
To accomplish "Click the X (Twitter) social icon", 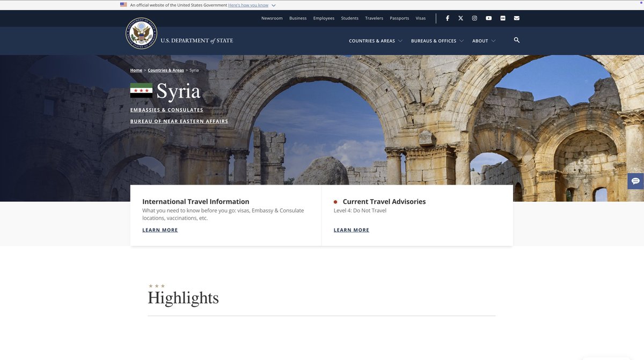I will (460, 18).
